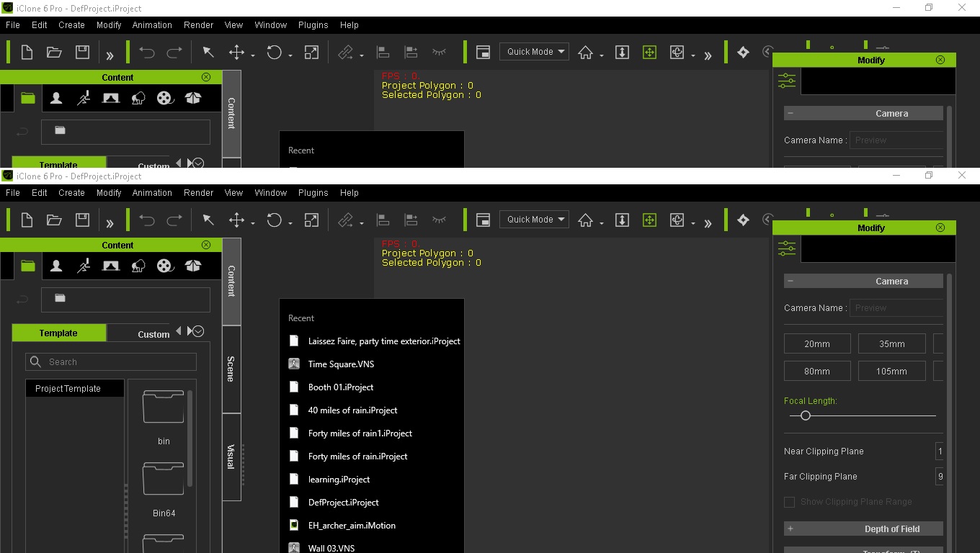Expand first toolbar overflow chevrons in lower window
This screenshot has height=553, width=980.
point(110,222)
